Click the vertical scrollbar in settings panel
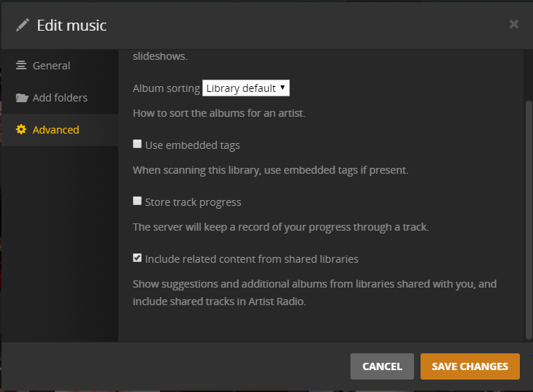533x392 pixels. tap(529, 219)
